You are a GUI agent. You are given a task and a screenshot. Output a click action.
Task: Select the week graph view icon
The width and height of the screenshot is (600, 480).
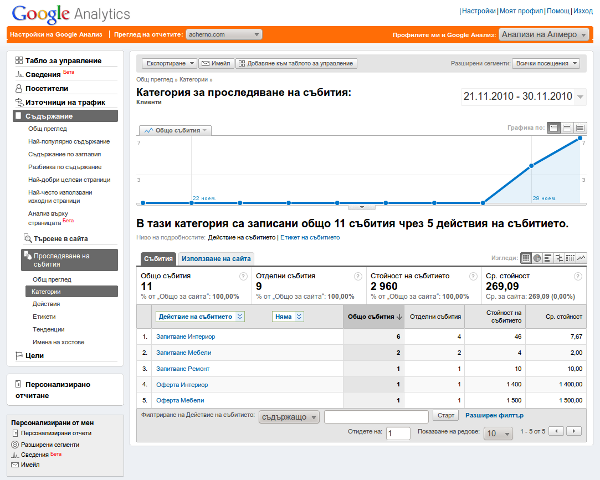567,128
